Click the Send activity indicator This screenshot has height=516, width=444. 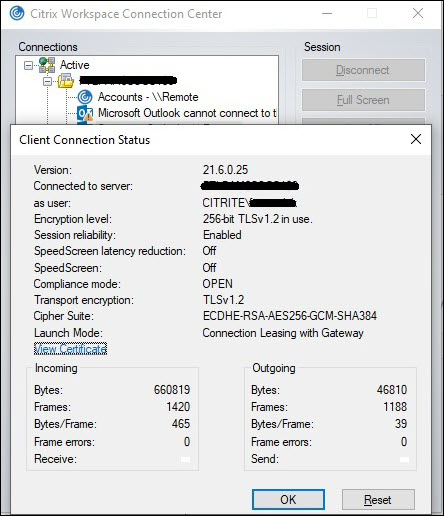[404, 460]
